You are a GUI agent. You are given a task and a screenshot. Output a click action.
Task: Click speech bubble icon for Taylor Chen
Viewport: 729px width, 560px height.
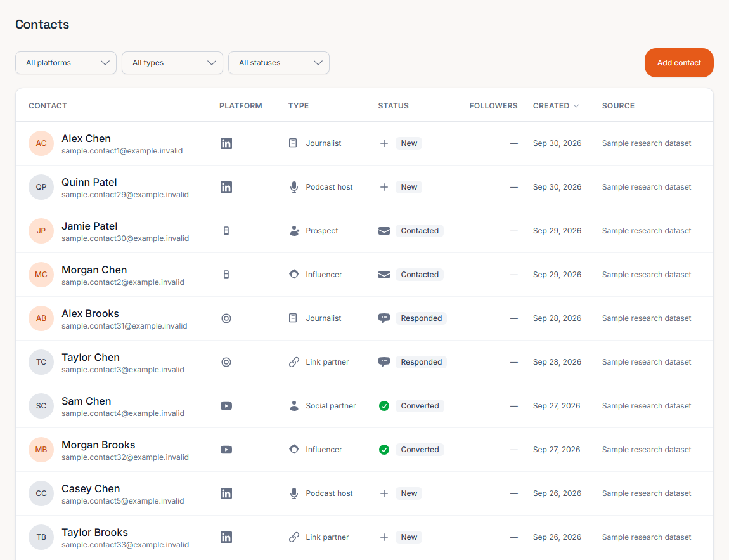[384, 362]
